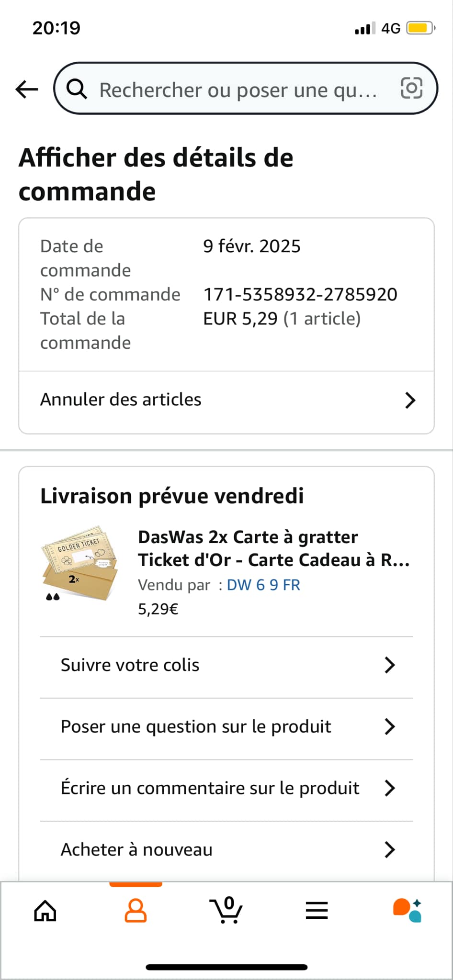Expand Acheter à nouveau chevron
The height and width of the screenshot is (980, 453).
pos(390,850)
